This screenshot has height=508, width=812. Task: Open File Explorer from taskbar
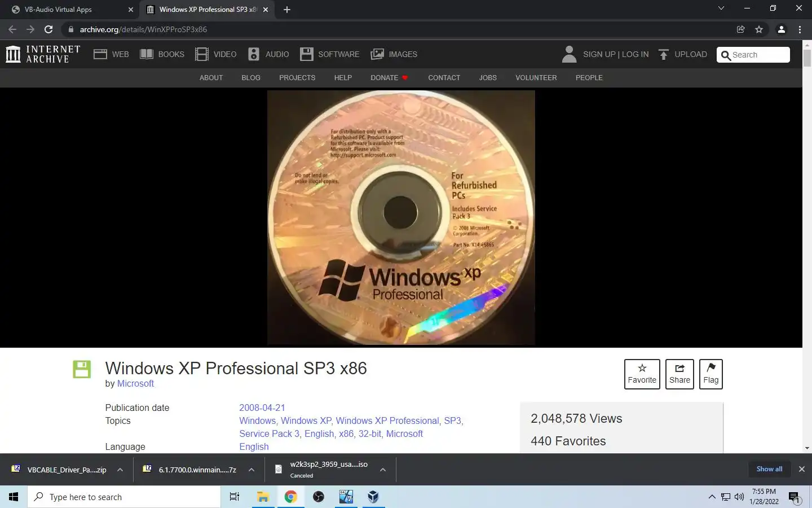pyautogui.click(x=263, y=497)
